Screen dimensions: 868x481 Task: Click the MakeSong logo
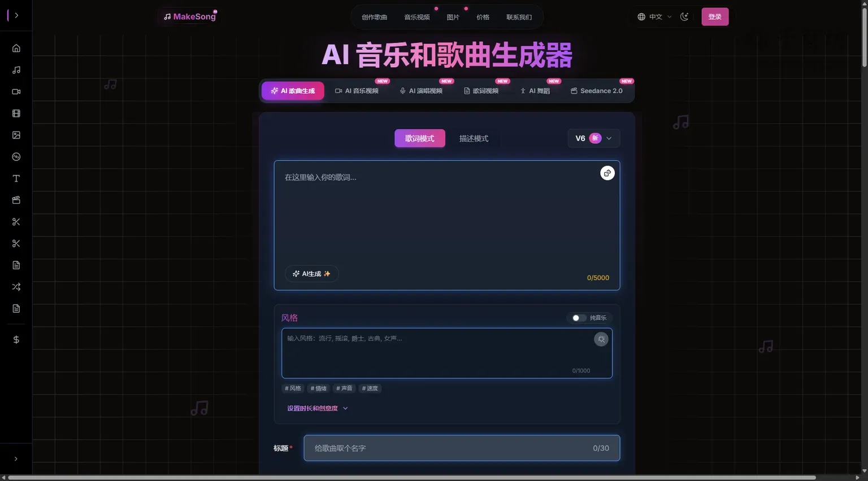tap(190, 16)
